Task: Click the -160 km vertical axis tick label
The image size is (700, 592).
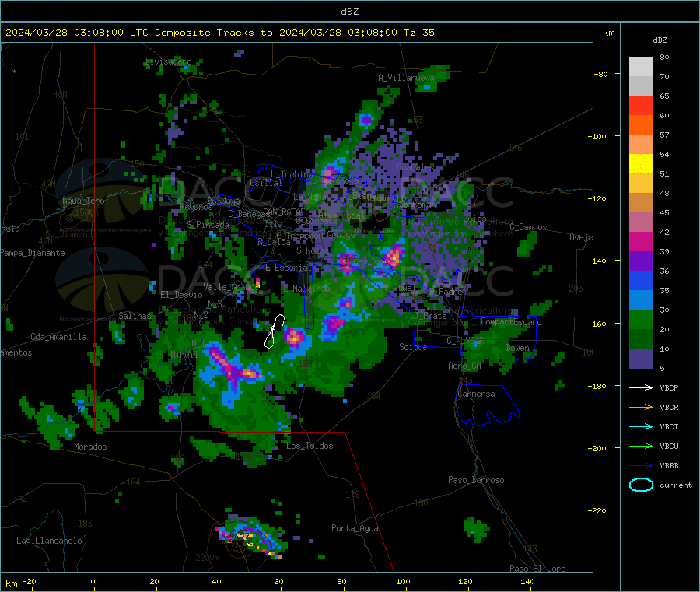Action: 599,324
